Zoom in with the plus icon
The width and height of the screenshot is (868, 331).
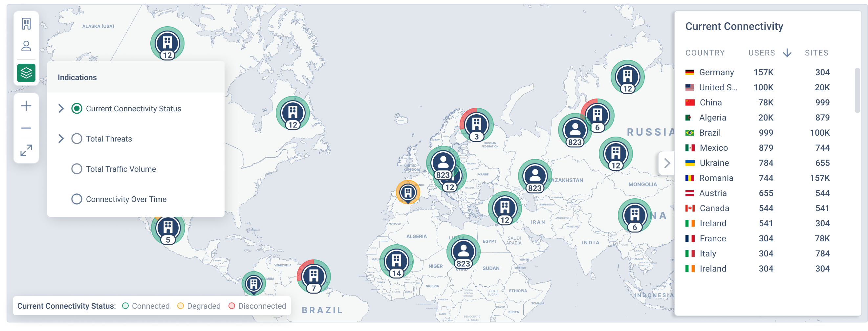point(26,106)
